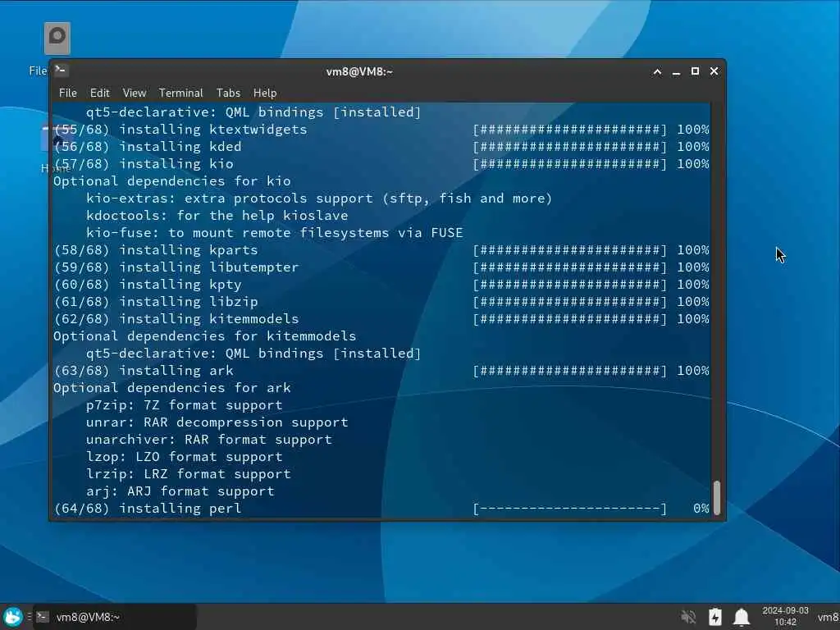Click the date and time clock
Screen dimensions: 840x630
coord(785,616)
